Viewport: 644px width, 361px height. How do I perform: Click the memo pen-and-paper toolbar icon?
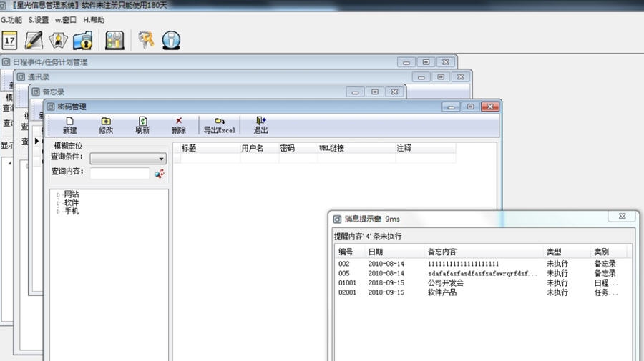(x=35, y=40)
